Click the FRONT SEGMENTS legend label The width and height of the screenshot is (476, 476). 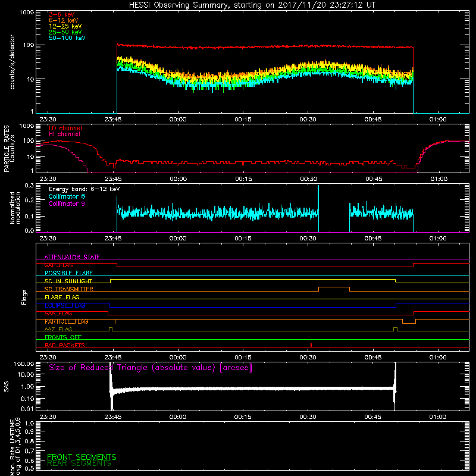(x=82, y=457)
